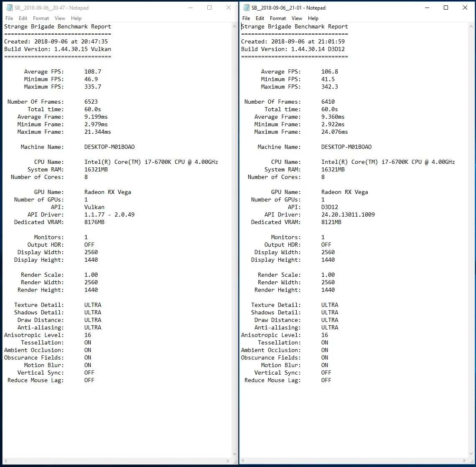Image resolution: width=476 pixels, height=467 pixels.
Task: Maximize the 20-47 Notepad window
Action: click(x=209, y=8)
